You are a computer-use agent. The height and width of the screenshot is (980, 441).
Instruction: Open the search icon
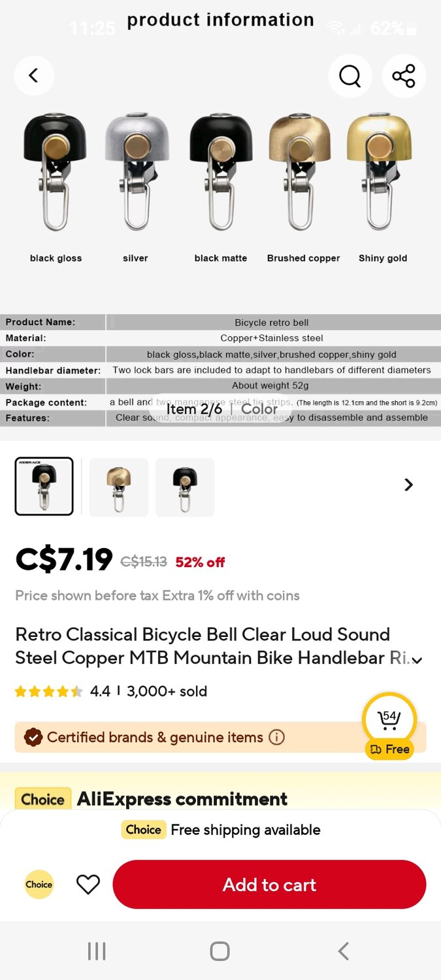pos(350,76)
